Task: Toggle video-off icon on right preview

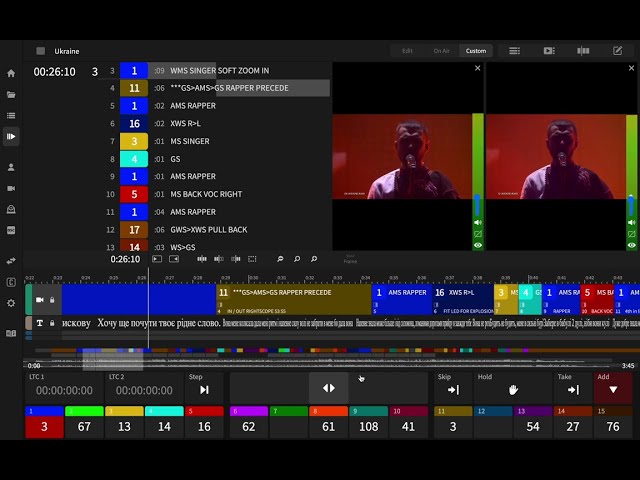Action: point(631,234)
